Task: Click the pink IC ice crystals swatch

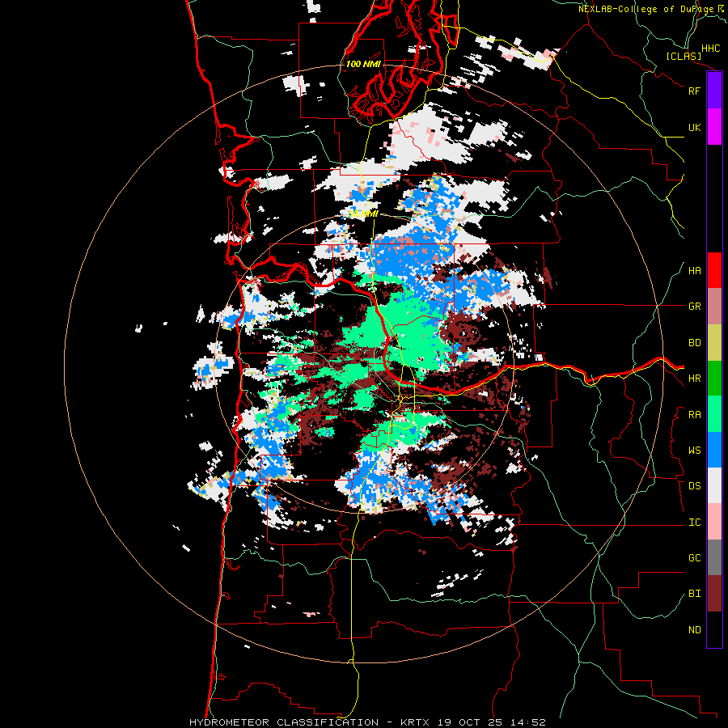Action: click(x=714, y=522)
